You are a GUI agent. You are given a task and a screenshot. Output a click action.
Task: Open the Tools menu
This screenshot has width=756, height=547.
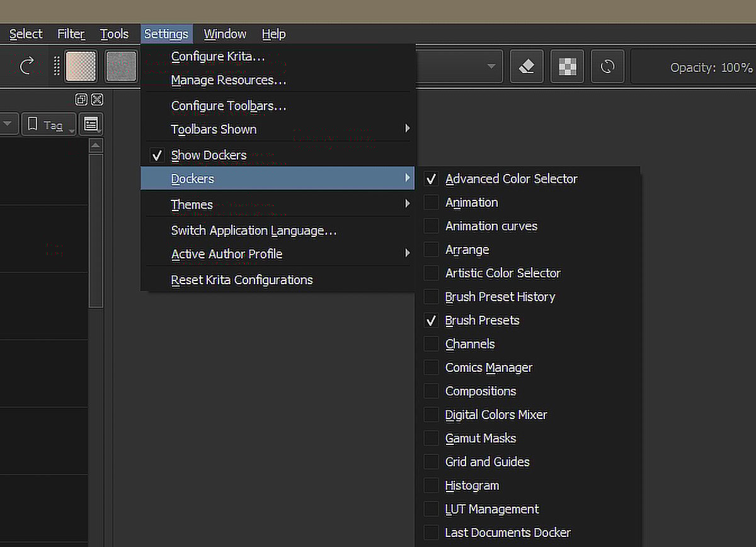[114, 34]
